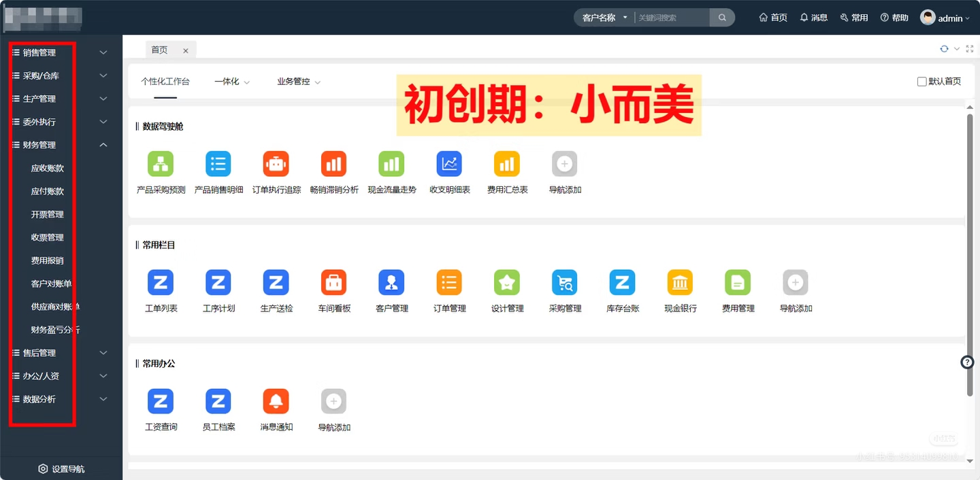Open the 工序计划 icon
980x480 pixels.
pos(218,282)
